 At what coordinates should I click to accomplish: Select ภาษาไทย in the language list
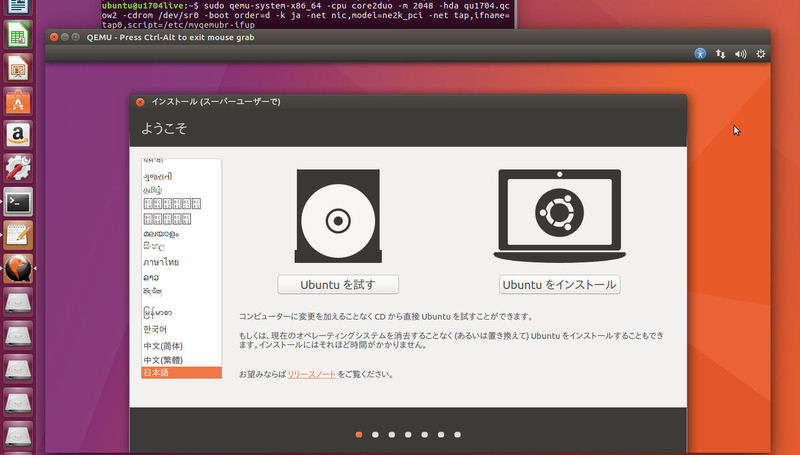pyautogui.click(x=161, y=262)
